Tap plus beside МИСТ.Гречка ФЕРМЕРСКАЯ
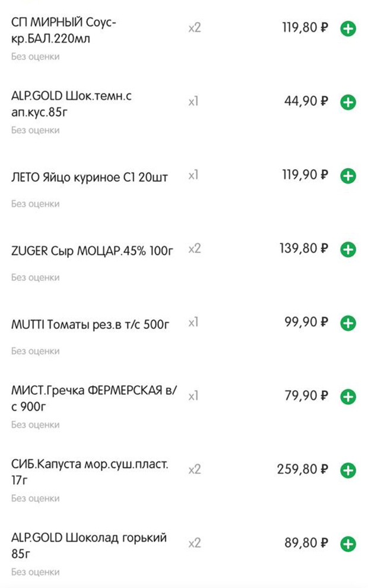Viewport: 368px width, 588px height. [348, 396]
